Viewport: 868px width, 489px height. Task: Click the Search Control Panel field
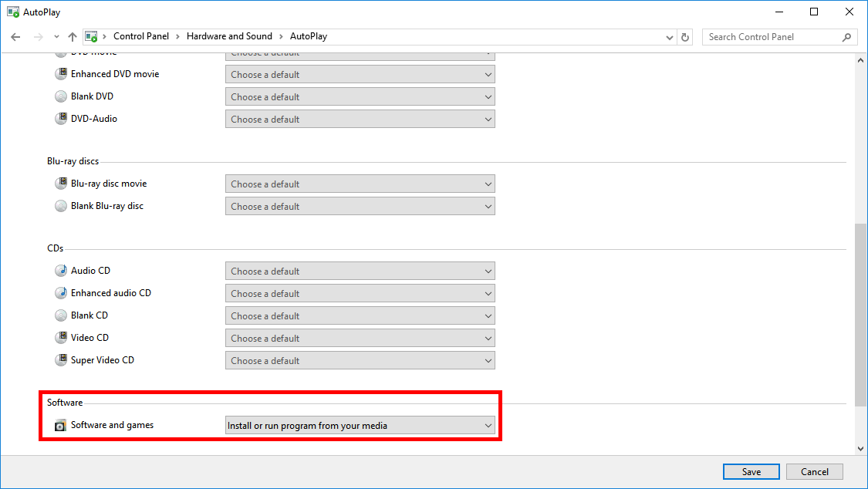(x=772, y=37)
